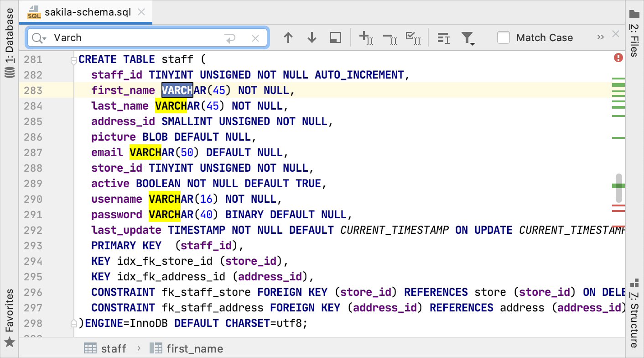Toggle newline inserting in search field

click(x=231, y=37)
